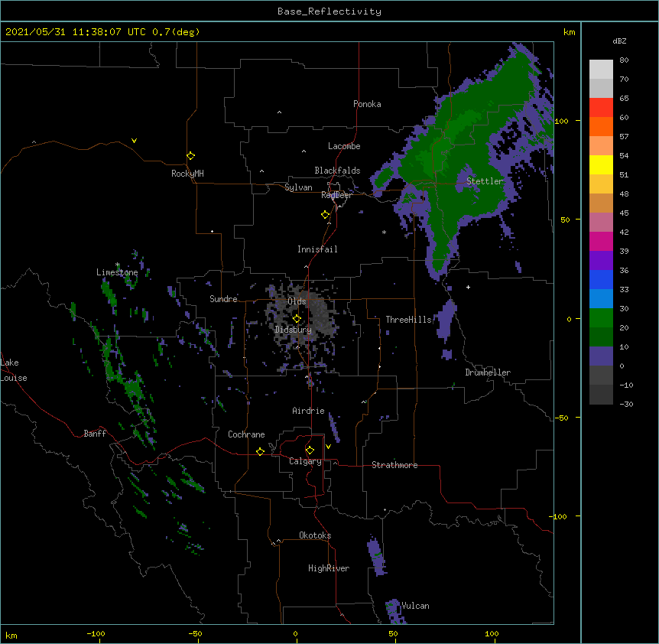Screen dimensions: 659x644
Task: Click the dBZ legend heading
Action: click(x=619, y=41)
